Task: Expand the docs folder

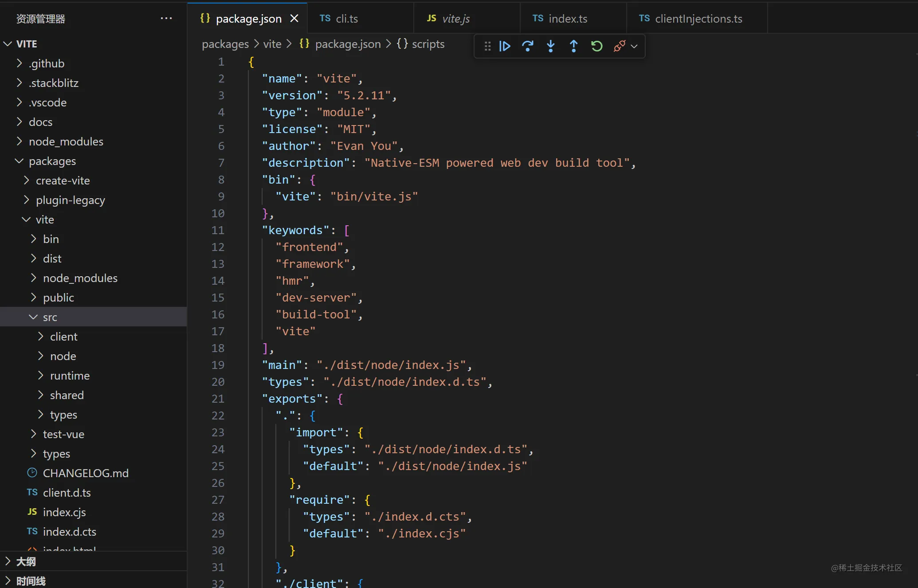Action: [x=94, y=122]
